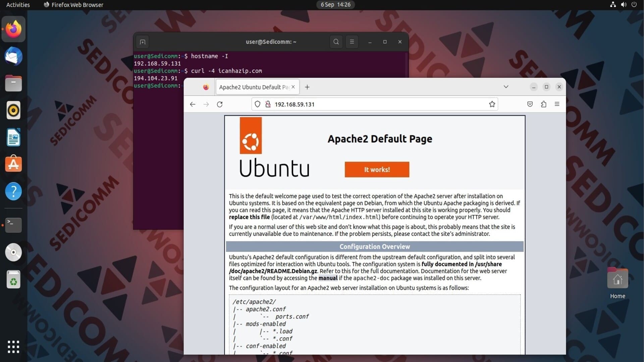Go back using Firefox back arrow
This screenshot has height=362, width=644.
coord(193,104)
